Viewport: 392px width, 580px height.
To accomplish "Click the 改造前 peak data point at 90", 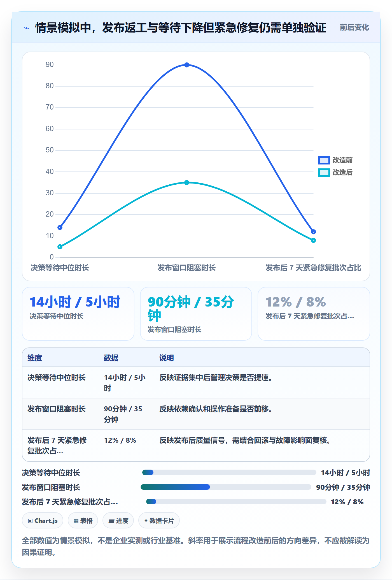I will (187, 65).
